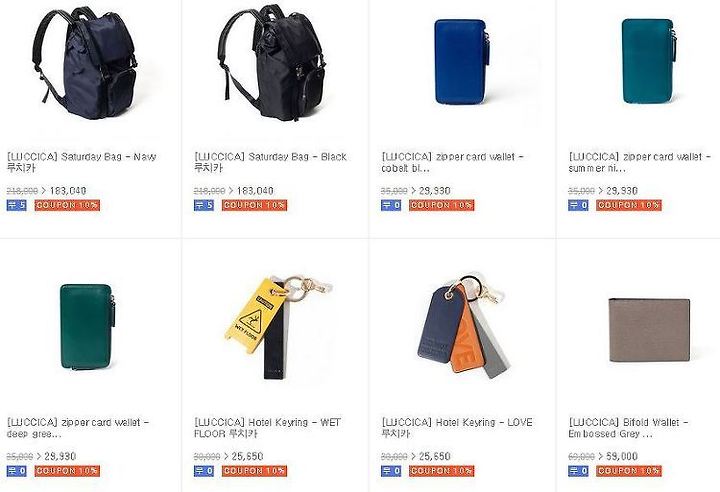Open the Saturday Bag Navy product image
The width and height of the screenshot is (720, 492).
85,63
